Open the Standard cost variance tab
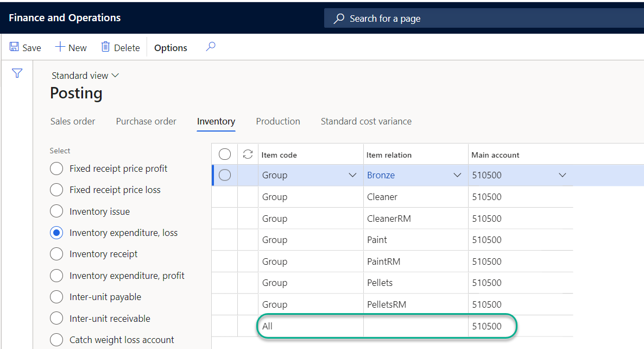The image size is (644, 349). [x=366, y=121]
